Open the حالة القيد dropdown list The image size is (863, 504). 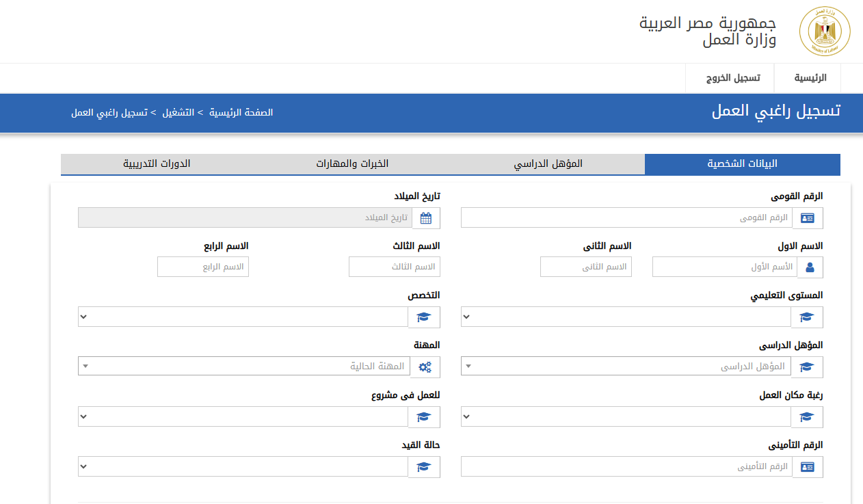[243, 467]
